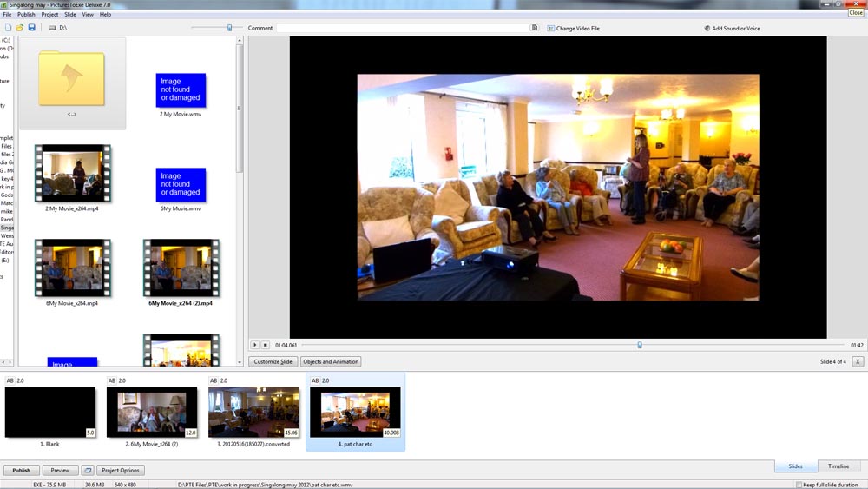
Task: Click the stop button under preview
Action: tap(265, 345)
